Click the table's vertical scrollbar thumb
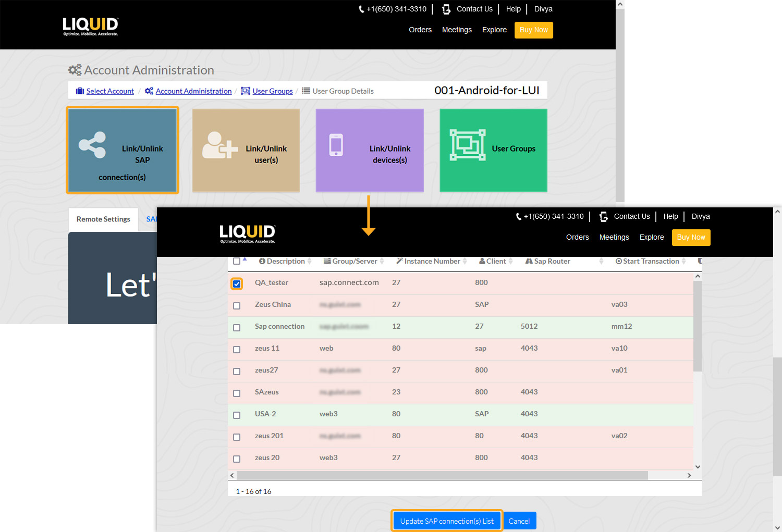782x532 pixels. click(x=698, y=326)
